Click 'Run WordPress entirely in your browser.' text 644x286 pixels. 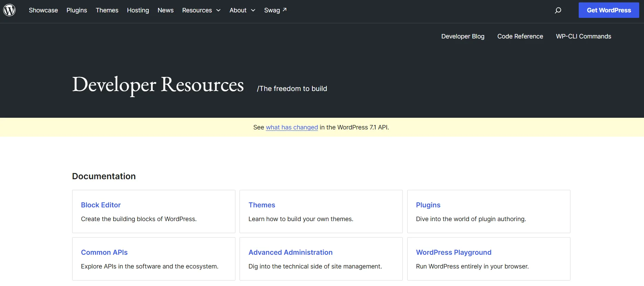coord(472,266)
